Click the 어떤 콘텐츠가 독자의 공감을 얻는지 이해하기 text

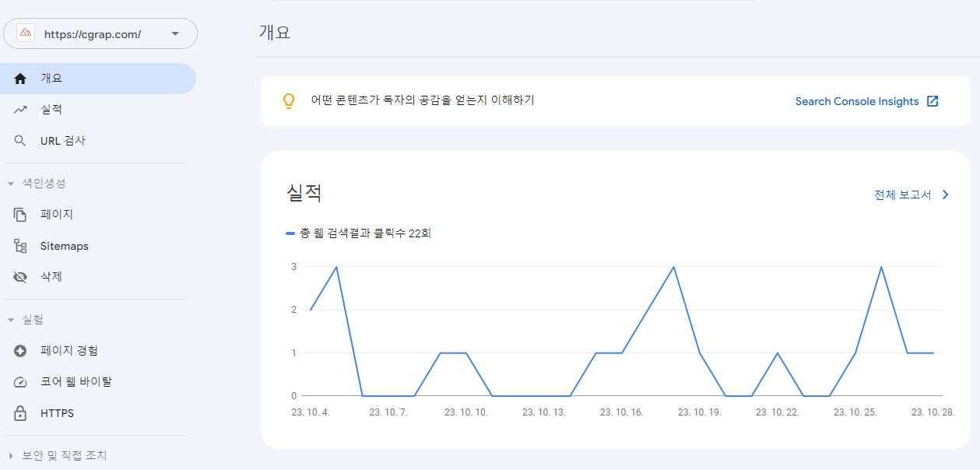[x=423, y=100]
